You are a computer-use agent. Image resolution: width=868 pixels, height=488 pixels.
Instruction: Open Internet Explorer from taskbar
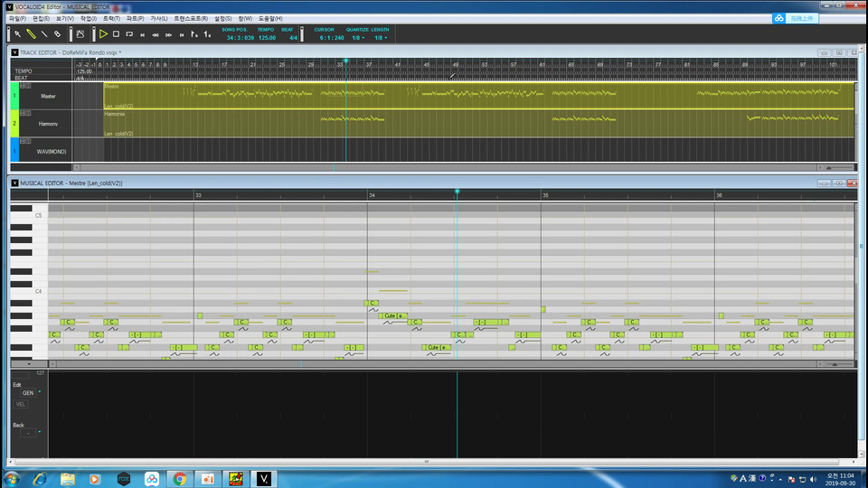(x=40, y=479)
